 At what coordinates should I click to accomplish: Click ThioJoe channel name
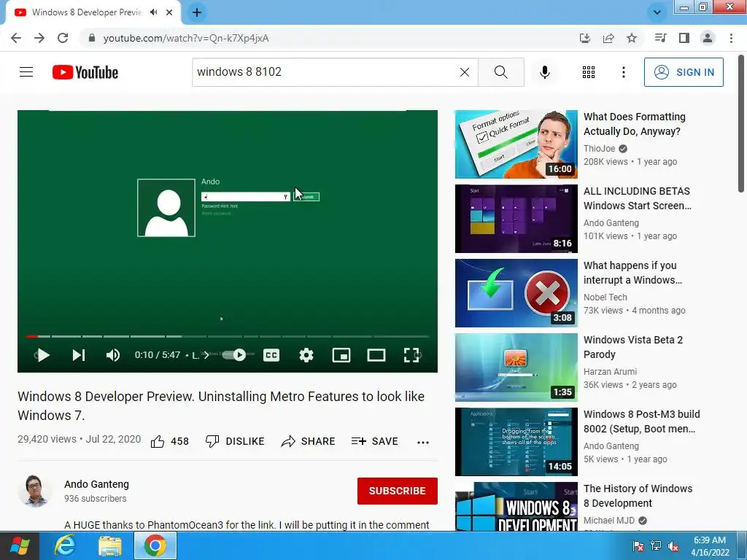click(x=600, y=149)
